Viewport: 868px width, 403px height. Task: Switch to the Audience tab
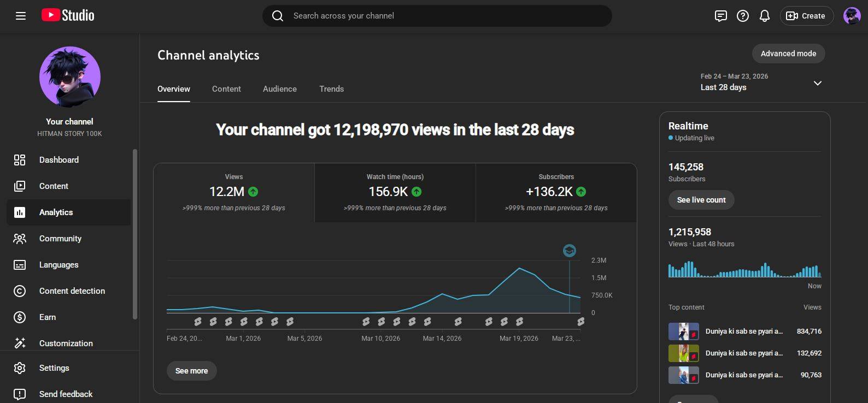click(280, 89)
